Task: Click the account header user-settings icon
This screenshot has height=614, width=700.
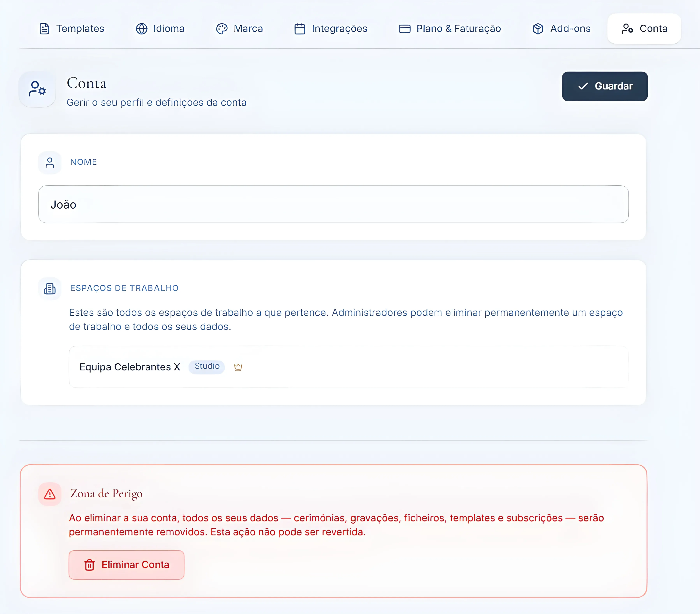Action: click(x=37, y=89)
